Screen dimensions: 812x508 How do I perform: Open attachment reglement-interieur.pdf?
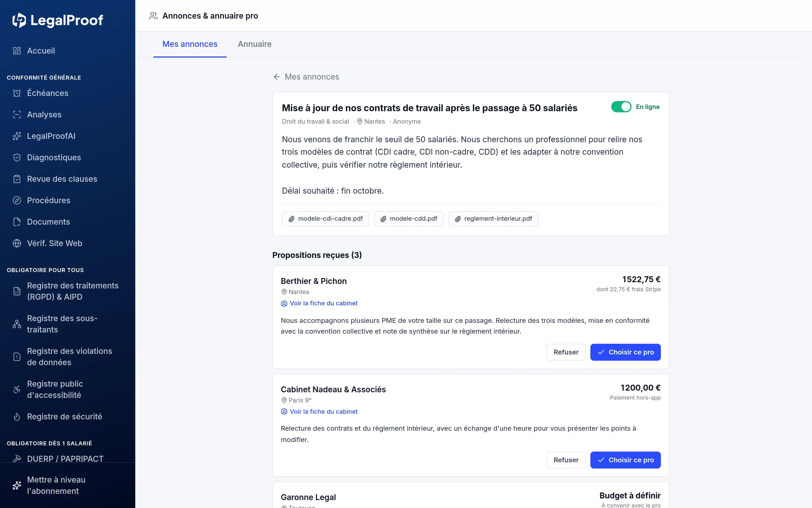tap(493, 219)
